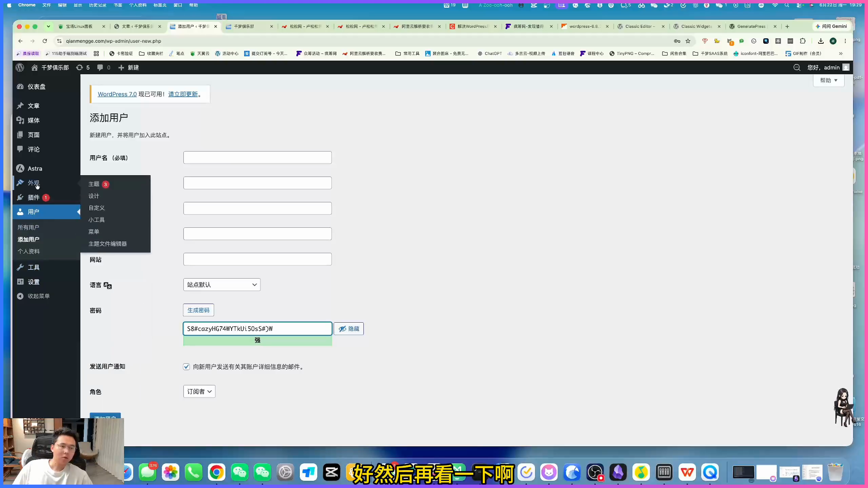Open Chrome's three-dot menu
868x488 pixels.
tap(845, 41)
